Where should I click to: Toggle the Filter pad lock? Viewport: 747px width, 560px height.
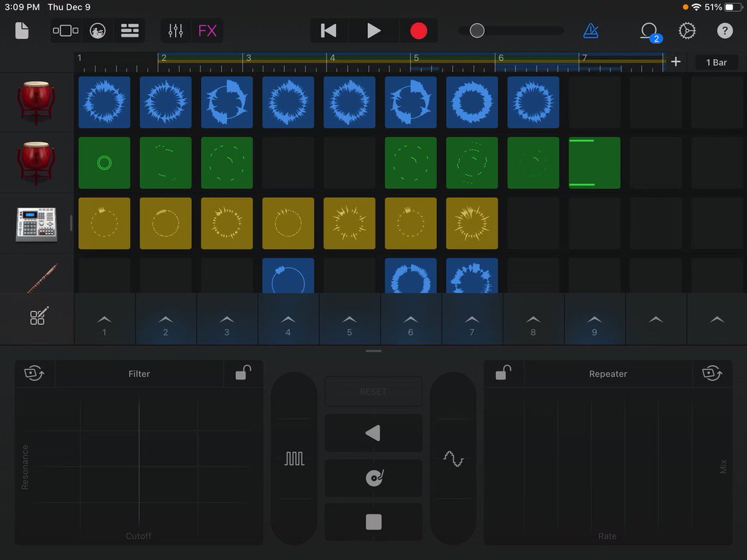point(243,373)
